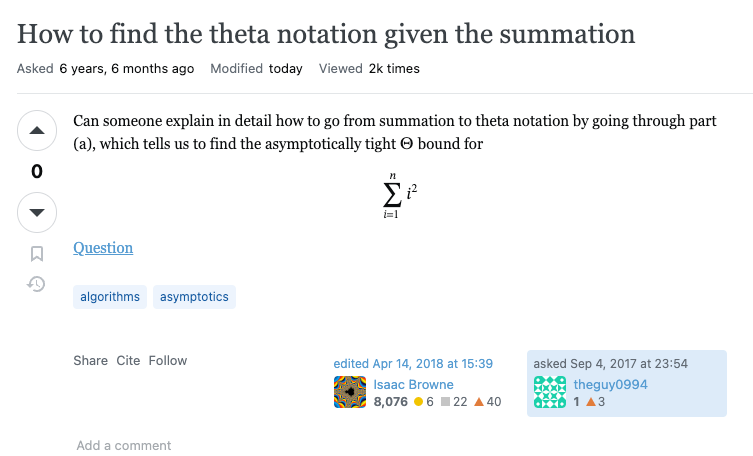
Task: Select the algorithms tag
Action: tap(110, 297)
